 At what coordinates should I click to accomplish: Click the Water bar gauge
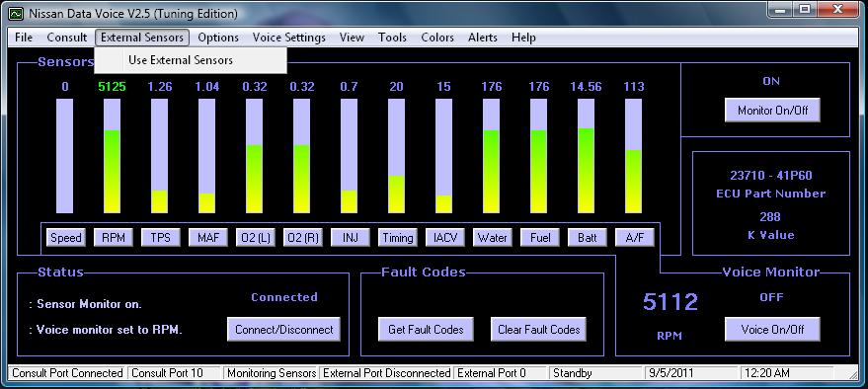point(492,156)
